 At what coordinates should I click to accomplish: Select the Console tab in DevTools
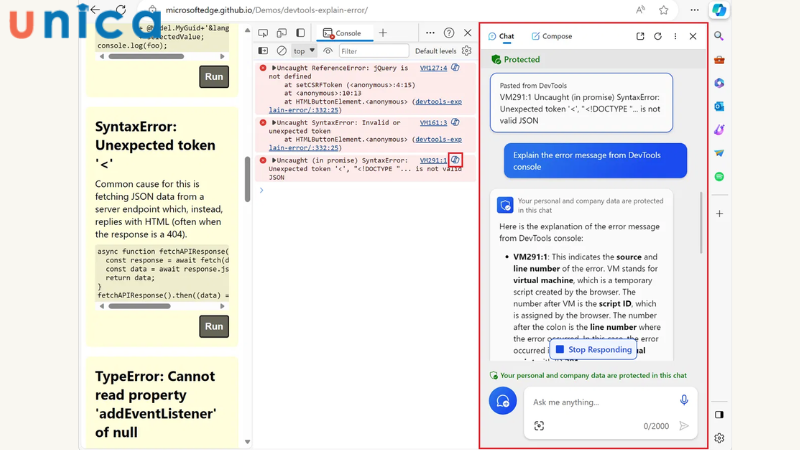[342, 33]
